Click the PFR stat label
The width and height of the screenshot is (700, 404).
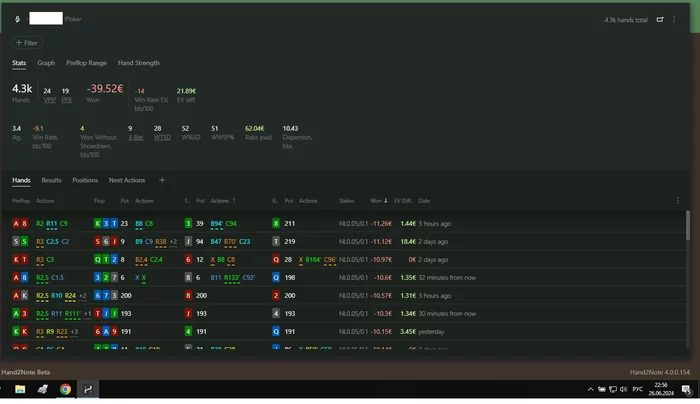coord(67,100)
